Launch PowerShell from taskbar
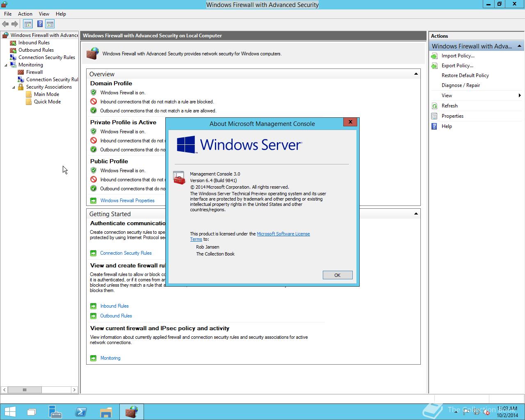Screen dimensions: 525x420 pyautogui.click(x=80, y=412)
